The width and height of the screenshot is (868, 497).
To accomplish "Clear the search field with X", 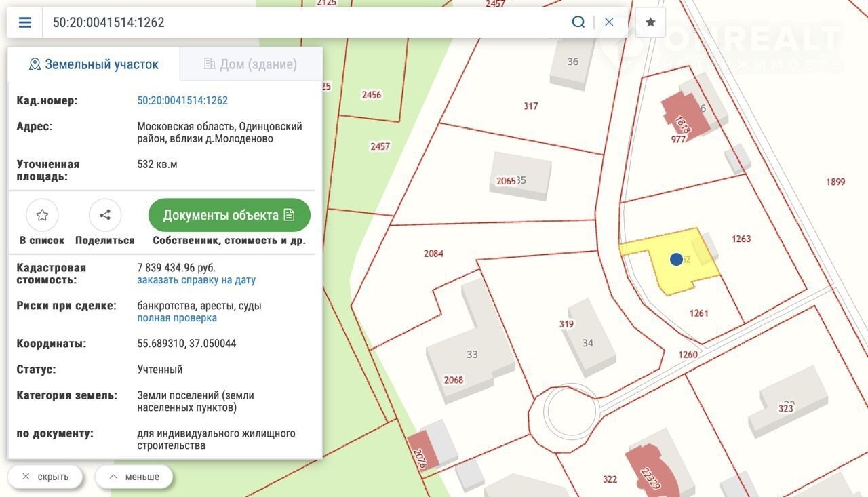I will [609, 22].
